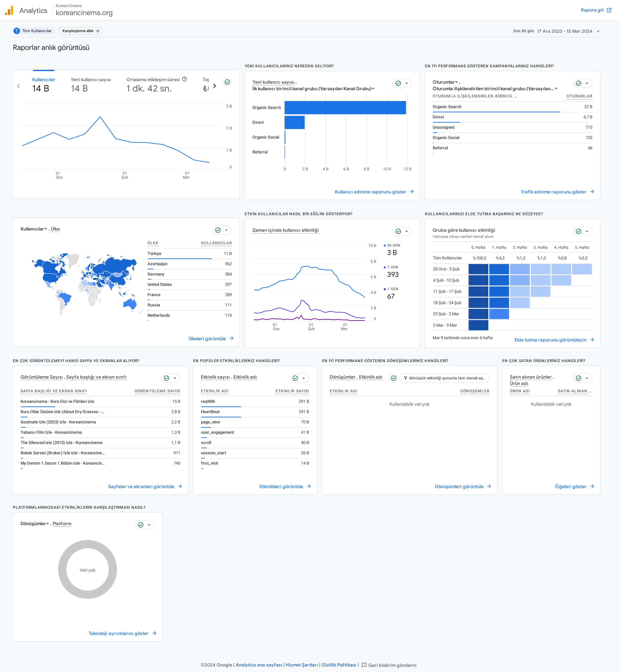Viewport: 620px width, 672px height.
Task: Click the 18 Şub - 24 Şub week 2 cohort cell
Action: point(520,303)
